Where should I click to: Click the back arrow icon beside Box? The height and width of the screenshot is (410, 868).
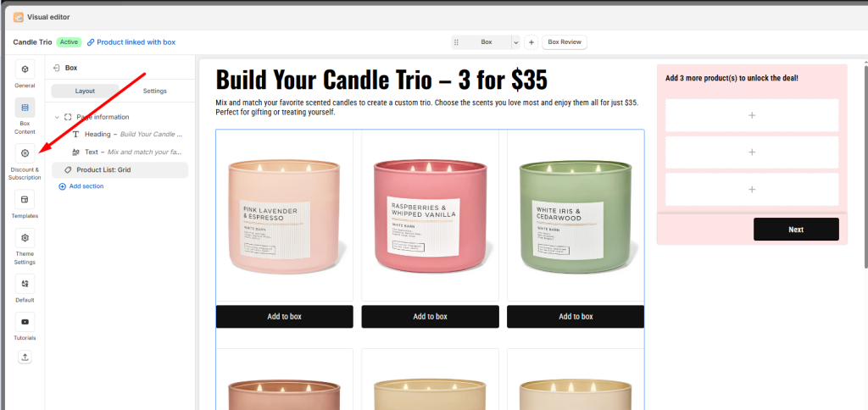pos(57,68)
